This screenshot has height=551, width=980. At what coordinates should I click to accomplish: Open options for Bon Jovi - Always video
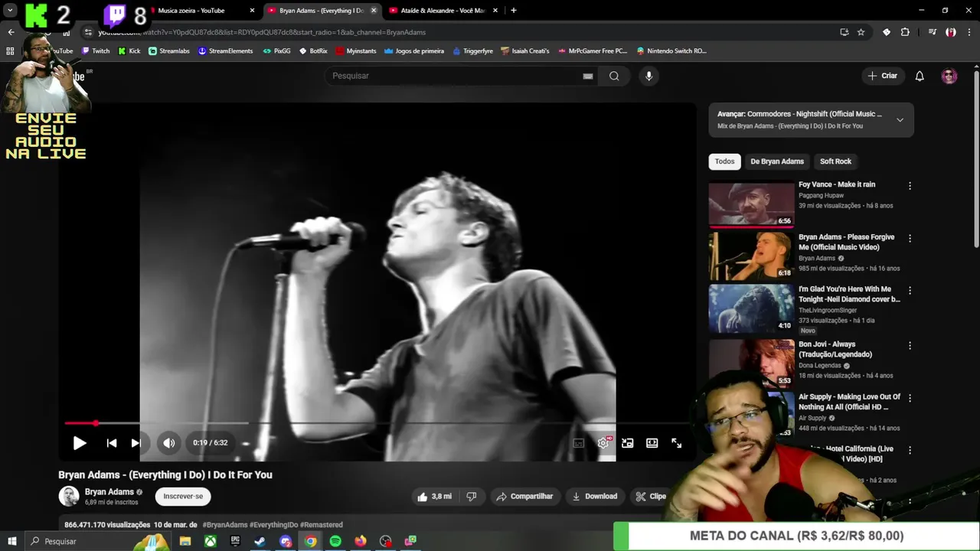pyautogui.click(x=910, y=346)
